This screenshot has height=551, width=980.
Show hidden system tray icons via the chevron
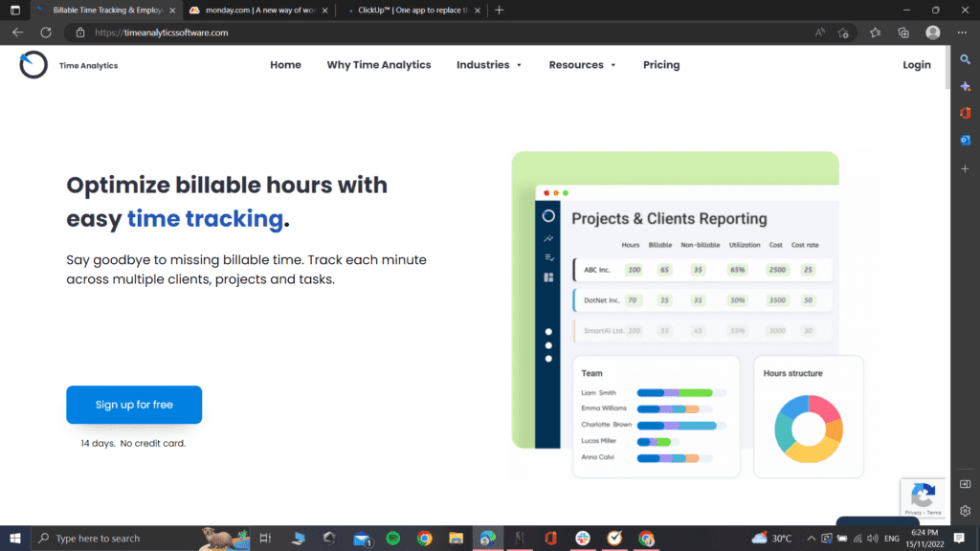811,538
